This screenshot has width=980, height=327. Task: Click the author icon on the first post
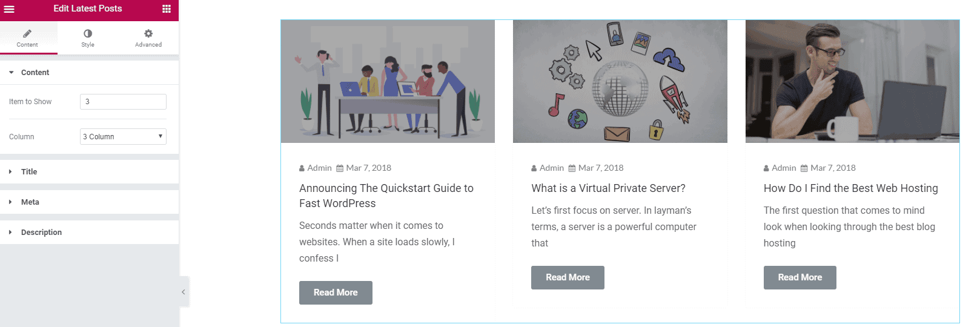coord(302,168)
